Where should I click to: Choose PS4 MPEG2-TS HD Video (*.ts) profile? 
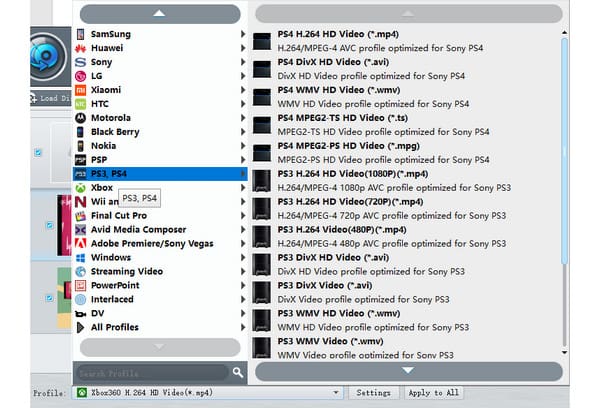pos(406,125)
